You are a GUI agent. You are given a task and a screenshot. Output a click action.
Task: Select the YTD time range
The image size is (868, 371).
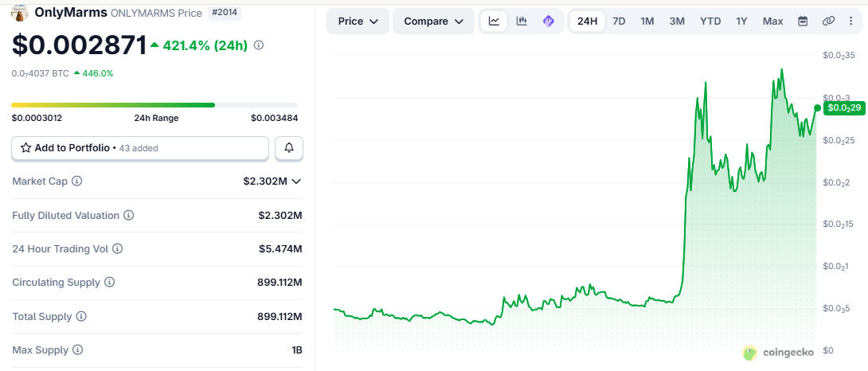pos(710,21)
